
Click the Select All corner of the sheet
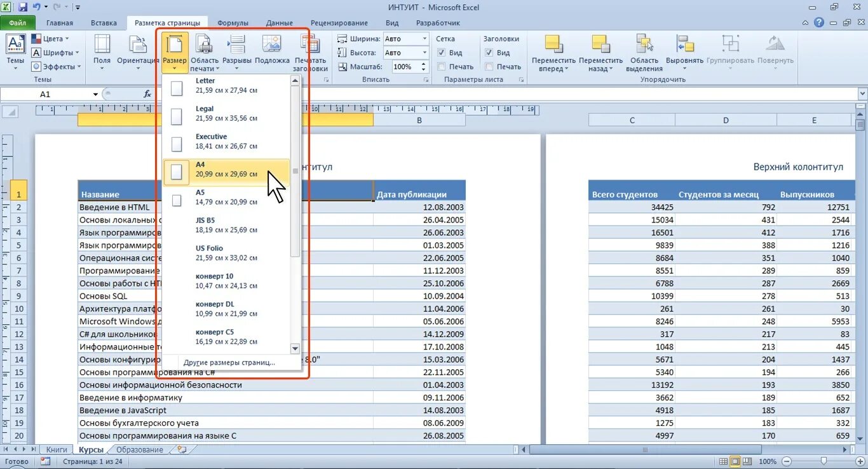[x=10, y=112]
